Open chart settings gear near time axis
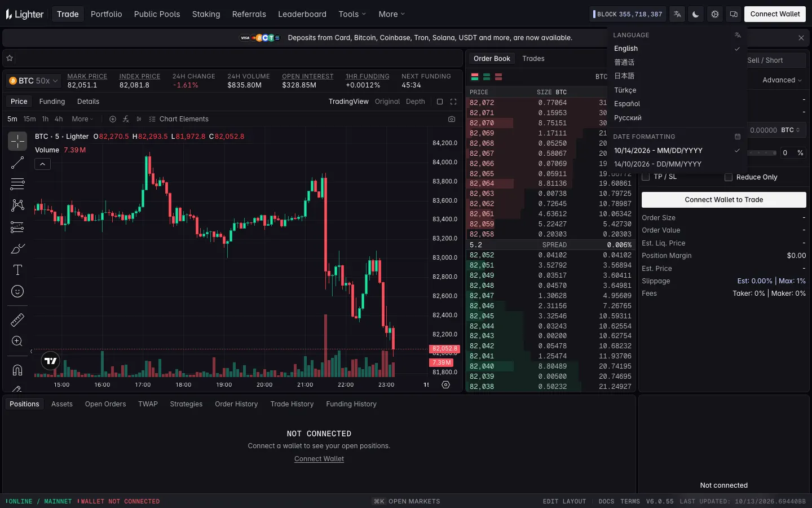The image size is (812, 508). pos(446,385)
